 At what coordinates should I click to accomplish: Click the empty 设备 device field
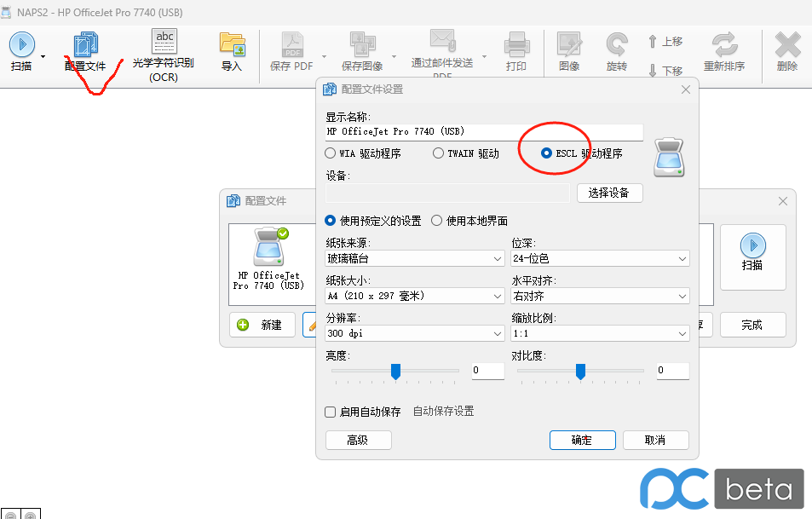(x=447, y=193)
